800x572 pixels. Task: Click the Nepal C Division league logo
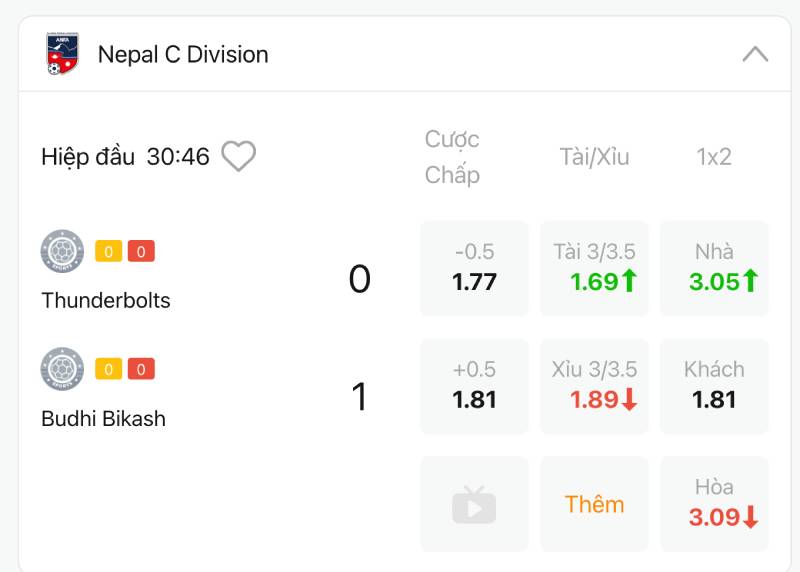point(61,54)
